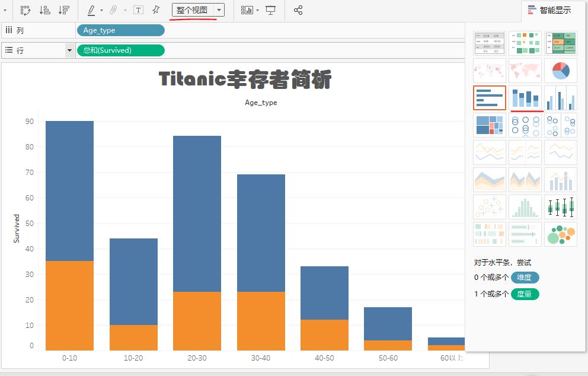Image resolution: width=588 pixels, height=376 pixels.
Task: Click the 总和(Survived) pill on rows shelf
Action: 121,50
